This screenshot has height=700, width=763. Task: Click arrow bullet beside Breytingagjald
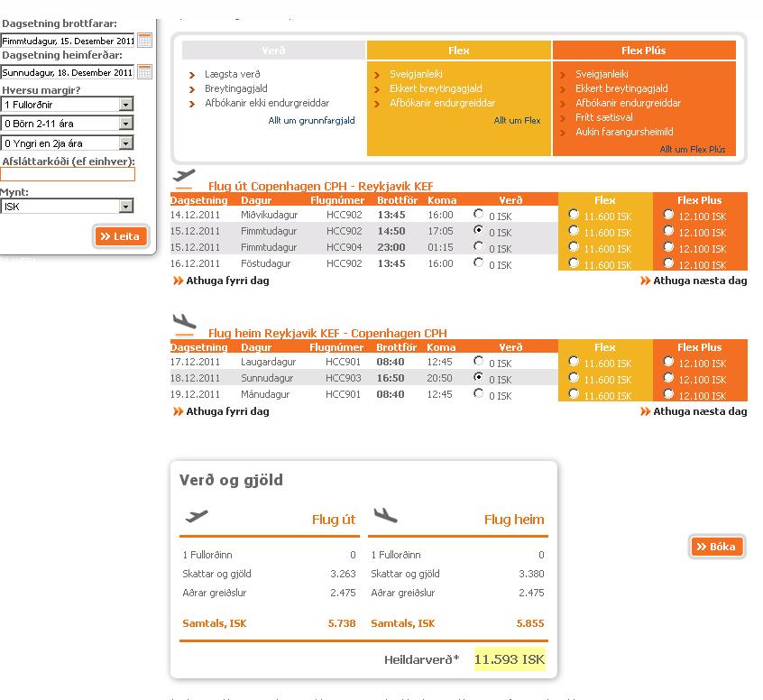coord(192,89)
